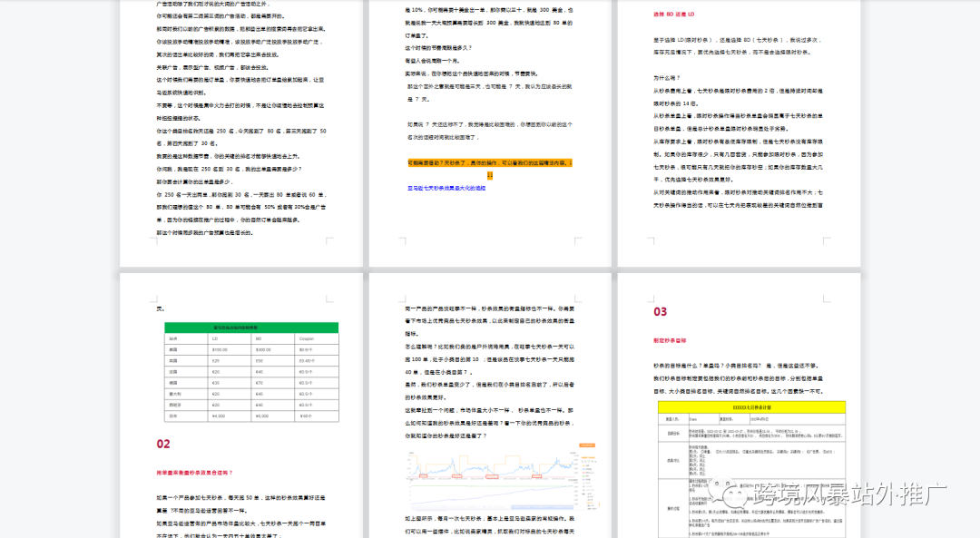Click the section number "03"

(660, 312)
